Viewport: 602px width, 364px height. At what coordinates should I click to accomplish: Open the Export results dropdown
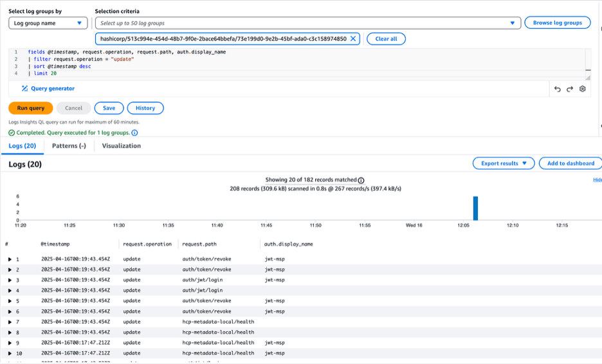[504, 163]
